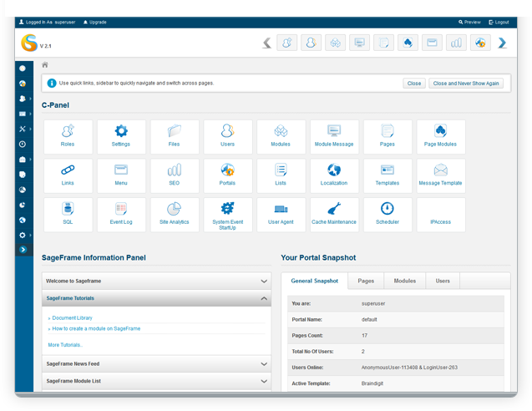Expand the sidebar with the arrow button
532x411 pixels.
(23, 250)
